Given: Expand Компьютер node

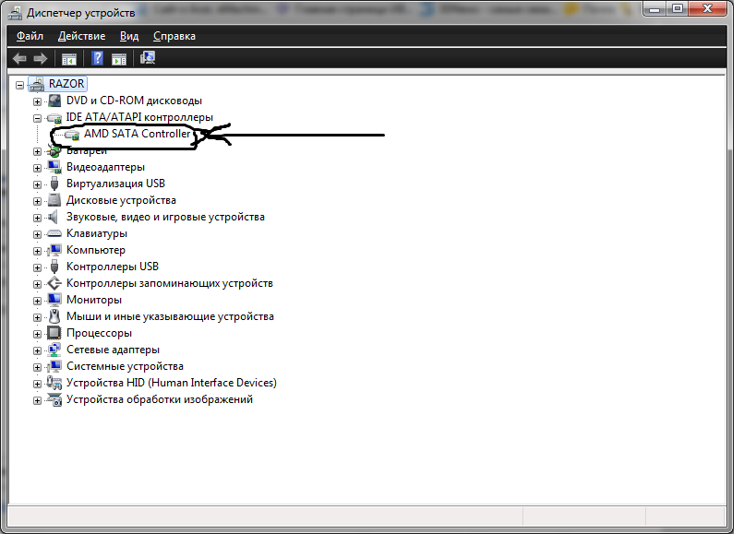Looking at the screenshot, I should [x=37, y=251].
